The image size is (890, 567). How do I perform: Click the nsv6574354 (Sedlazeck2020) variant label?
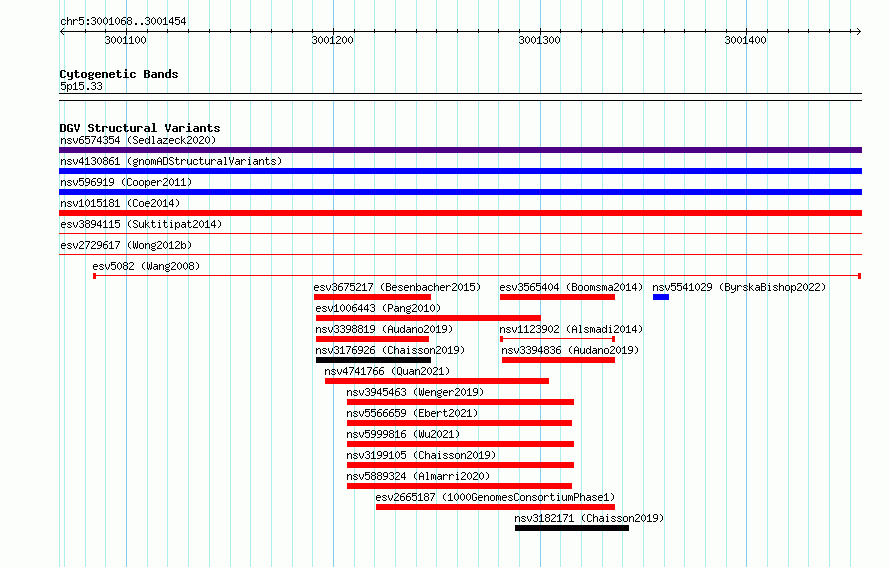[x=138, y=140]
